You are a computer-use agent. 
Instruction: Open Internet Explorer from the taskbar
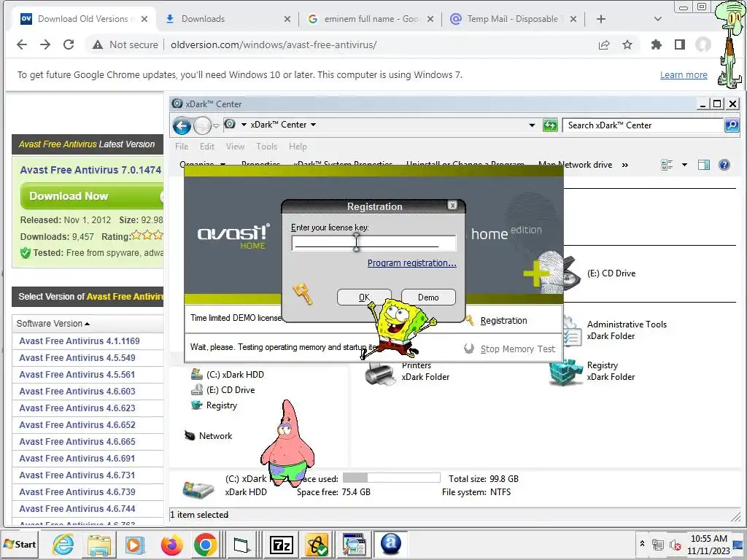point(63,544)
